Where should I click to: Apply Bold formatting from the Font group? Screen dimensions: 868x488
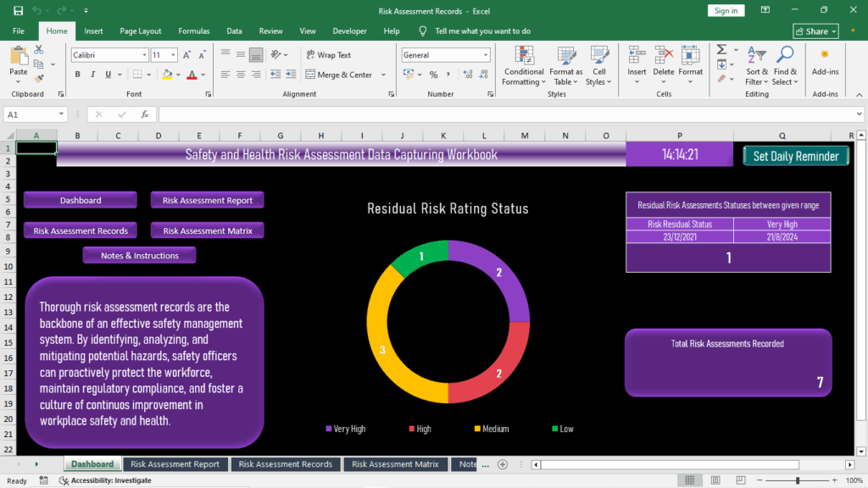77,75
